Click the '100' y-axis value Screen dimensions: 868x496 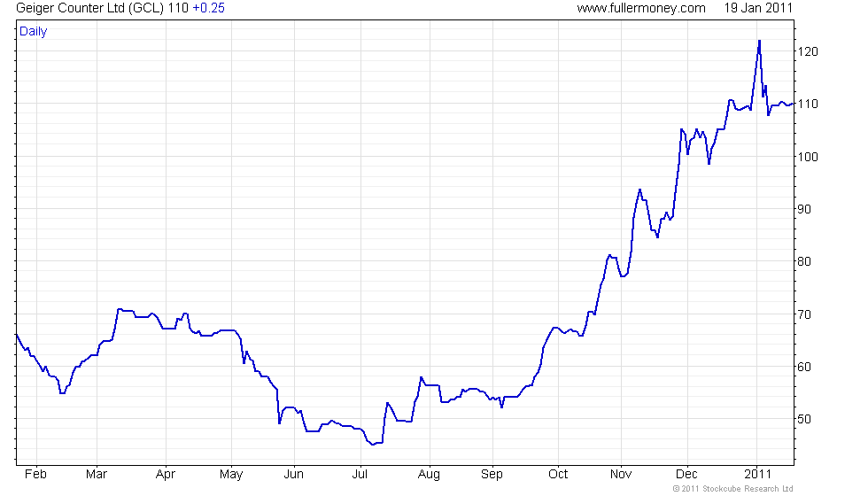[x=808, y=158]
